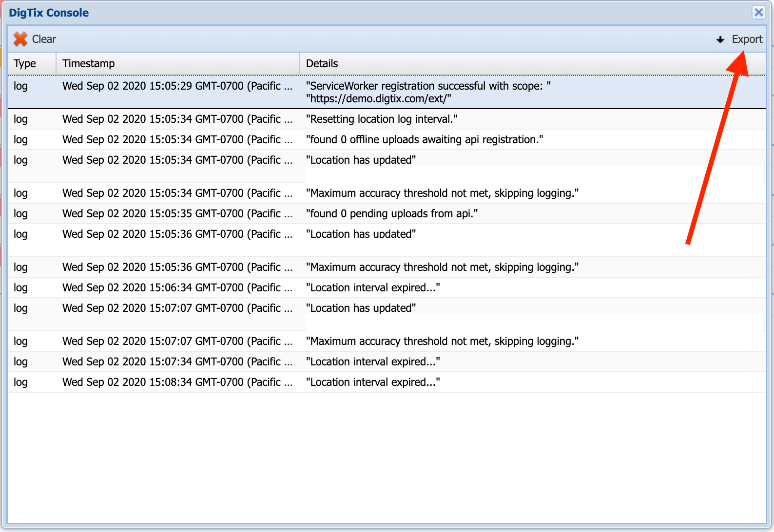Select the ServiceWorker registration successful log detail
Viewport: 774px width, 532px height.
428,92
